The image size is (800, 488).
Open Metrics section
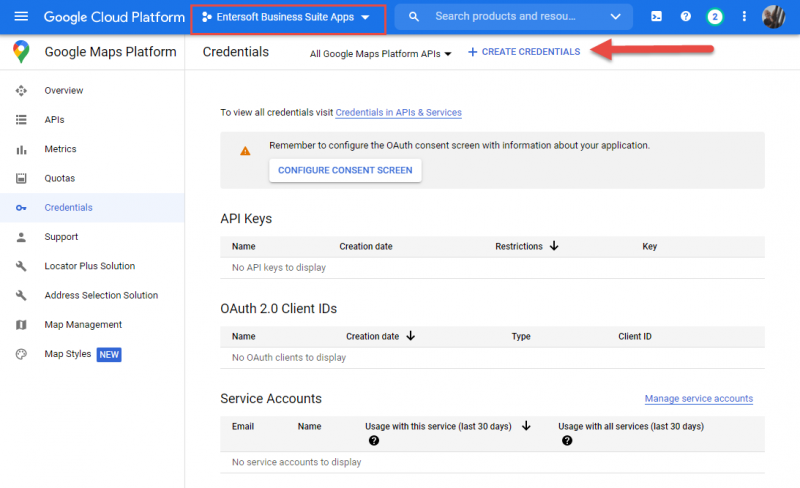(60, 149)
